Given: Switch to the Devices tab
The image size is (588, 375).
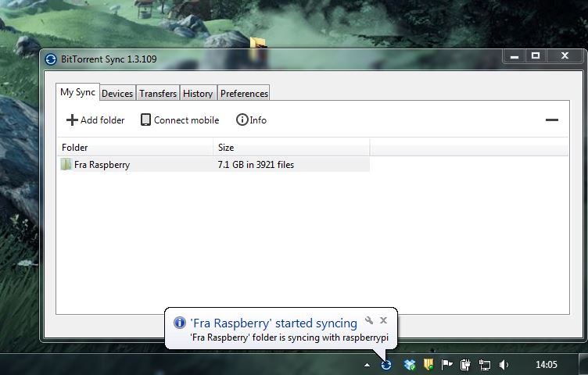Looking at the screenshot, I should coord(117,94).
